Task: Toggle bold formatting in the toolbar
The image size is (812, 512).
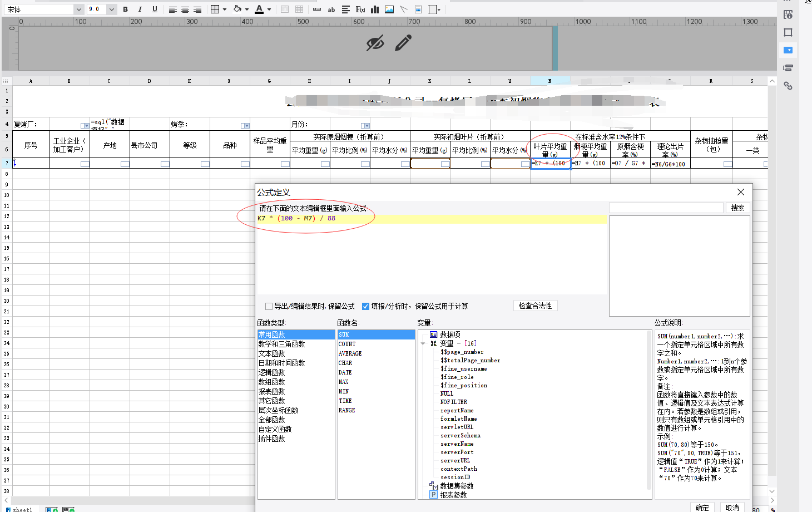Action: tap(125, 9)
